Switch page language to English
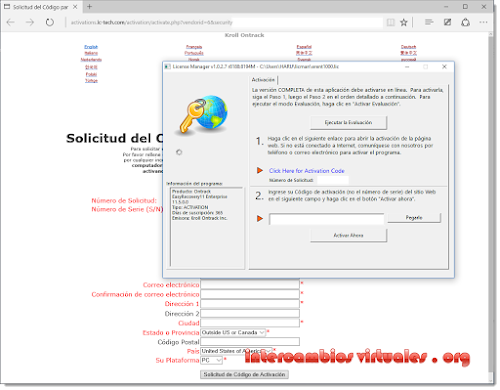The width and height of the screenshot is (500, 390). click(x=91, y=47)
